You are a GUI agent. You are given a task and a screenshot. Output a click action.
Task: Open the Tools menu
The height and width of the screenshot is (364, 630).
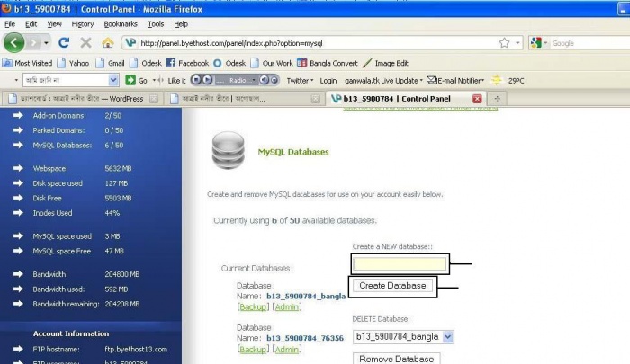(156, 24)
